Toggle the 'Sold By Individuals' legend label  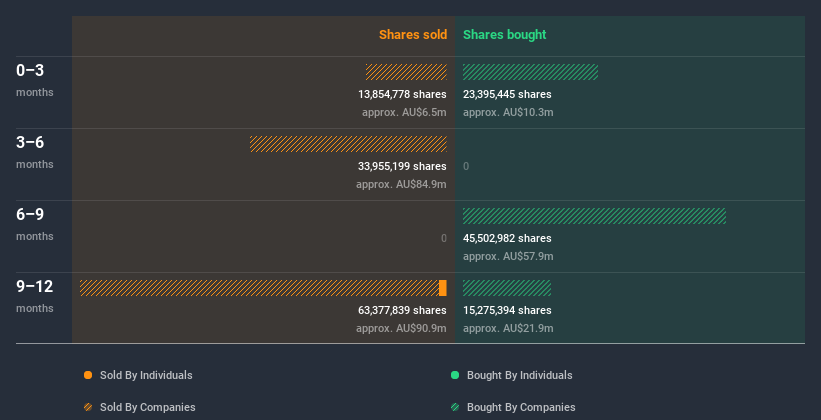point(146,375)
